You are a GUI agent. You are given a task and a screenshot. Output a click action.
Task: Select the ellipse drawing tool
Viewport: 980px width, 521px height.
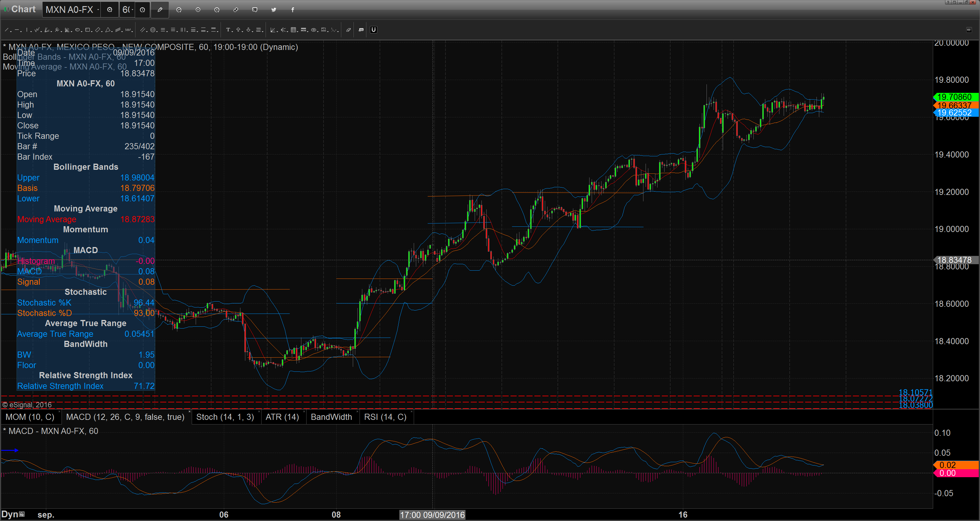(x=77, y=30)
